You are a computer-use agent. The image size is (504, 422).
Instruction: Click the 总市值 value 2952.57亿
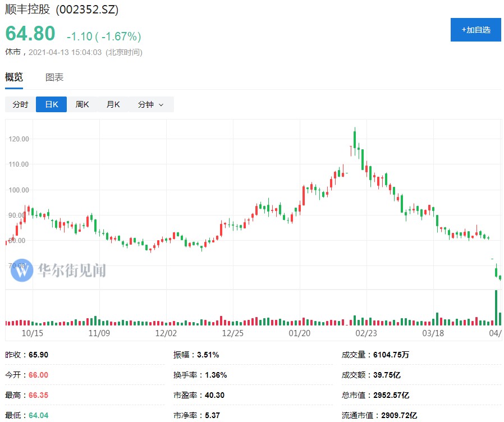[x=391, y=395]
